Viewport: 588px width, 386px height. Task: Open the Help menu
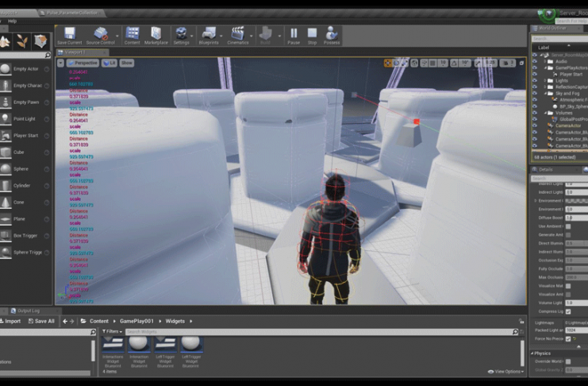[x=13, y=21]
